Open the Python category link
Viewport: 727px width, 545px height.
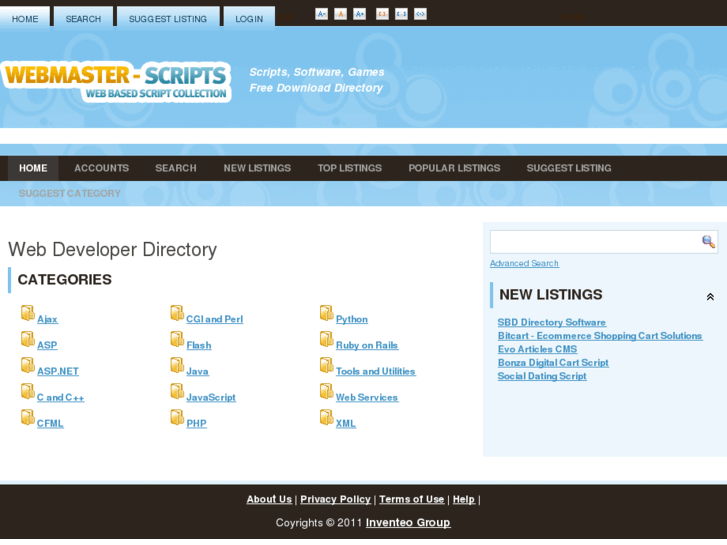pyautogui.click(x=352, y=319)
